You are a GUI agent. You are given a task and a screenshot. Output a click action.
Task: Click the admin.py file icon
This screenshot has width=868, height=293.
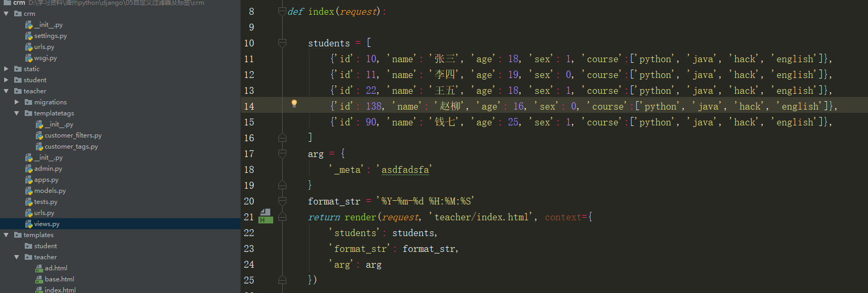pos(29,169)
